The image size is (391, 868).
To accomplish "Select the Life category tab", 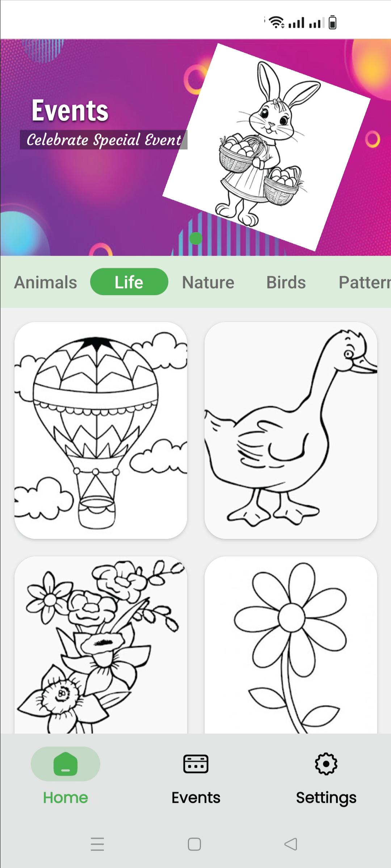I will pyautogui.click(x=129, y=282).
